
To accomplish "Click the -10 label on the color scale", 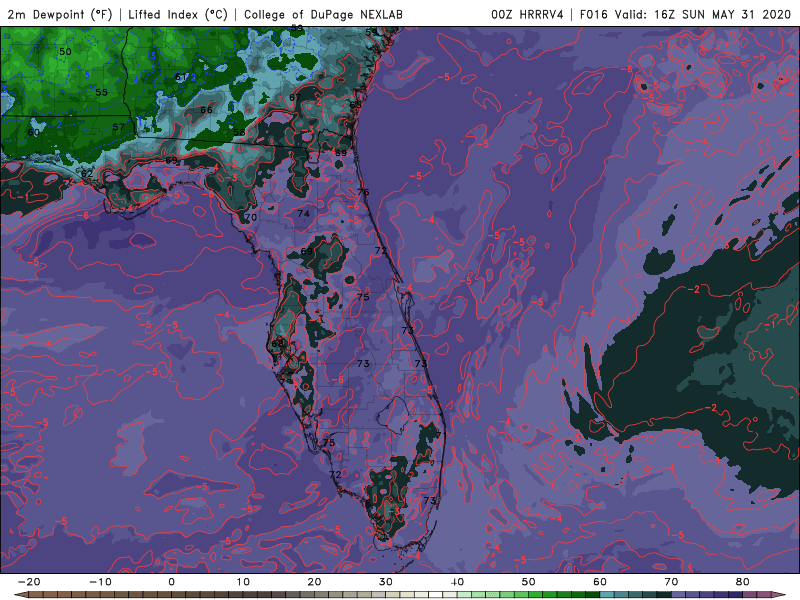I will (100, 582).
